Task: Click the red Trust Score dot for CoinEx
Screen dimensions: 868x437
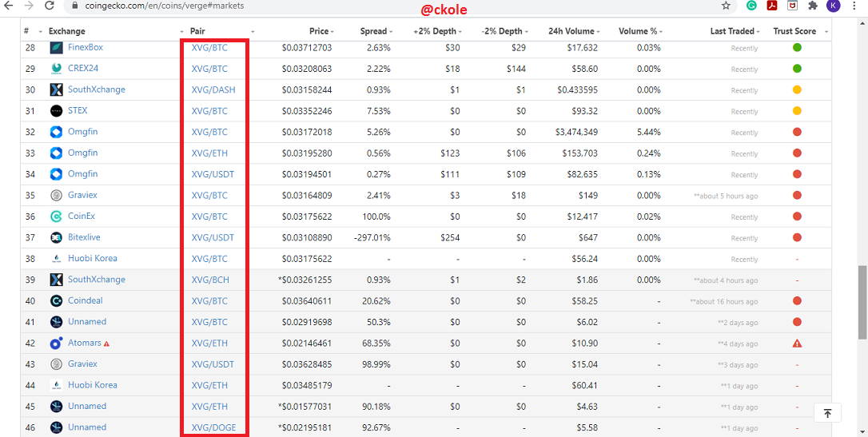Action: click(797, 217)
